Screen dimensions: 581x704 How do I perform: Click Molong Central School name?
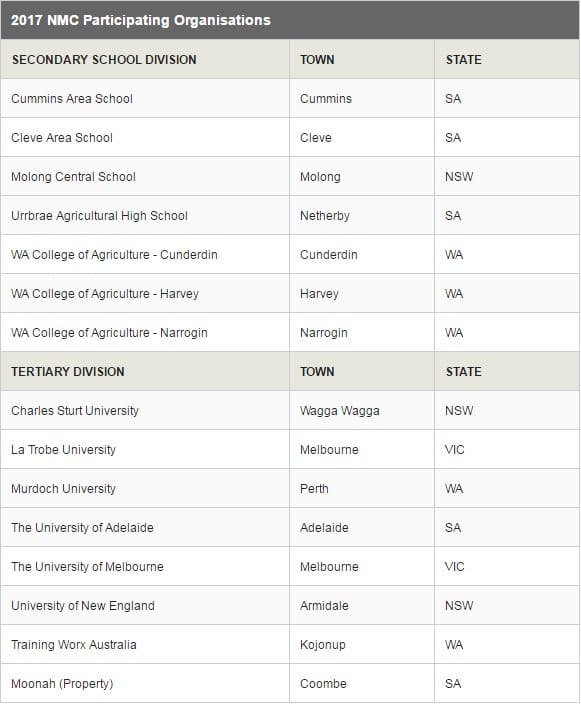[73, 177]
